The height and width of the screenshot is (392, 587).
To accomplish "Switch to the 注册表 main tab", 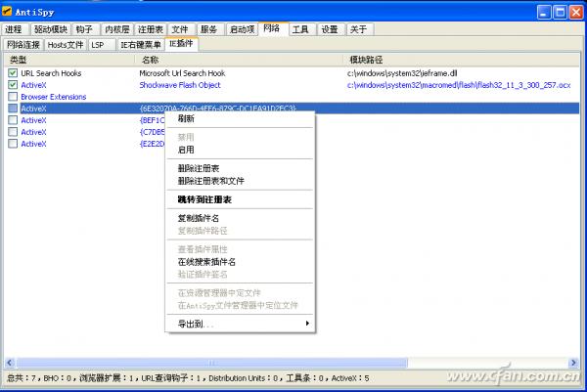I will (x=150, y=30).
